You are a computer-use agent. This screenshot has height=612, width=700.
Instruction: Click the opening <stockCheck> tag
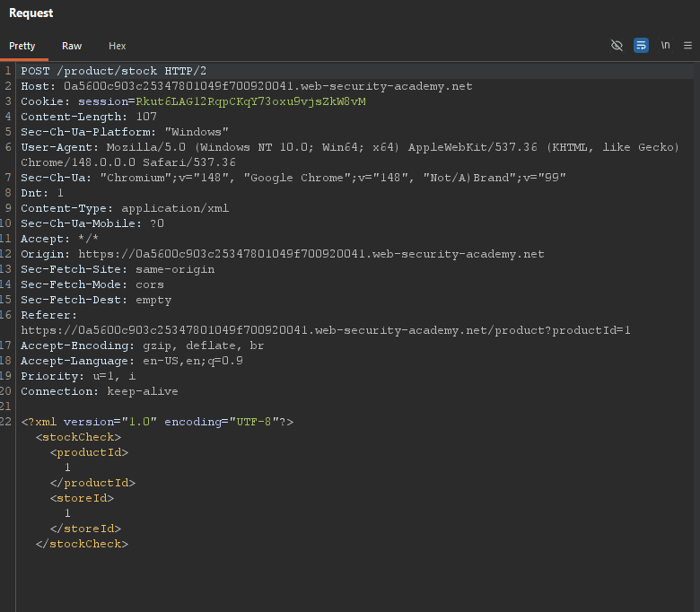pos(78,437)
